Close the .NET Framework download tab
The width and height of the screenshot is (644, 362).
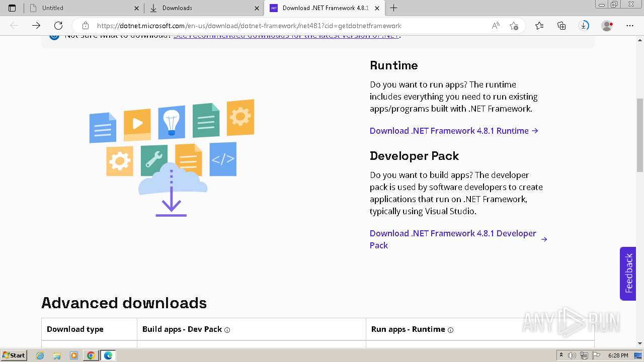click(x=377, y=8)
